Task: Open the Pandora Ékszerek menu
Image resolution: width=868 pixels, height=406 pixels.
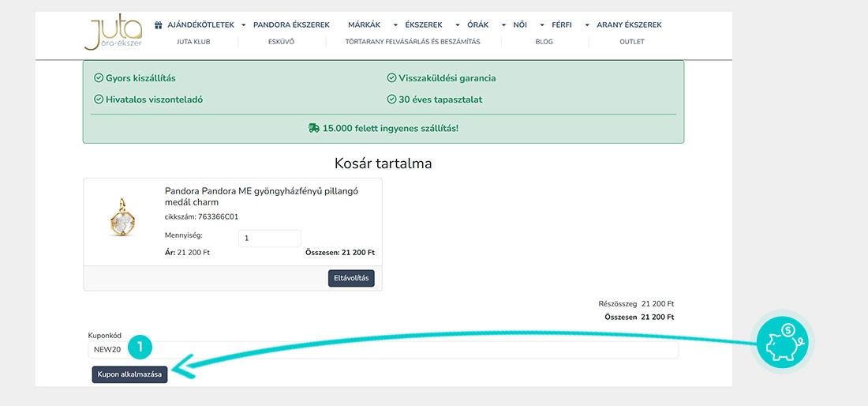Action: pos(291,25)
